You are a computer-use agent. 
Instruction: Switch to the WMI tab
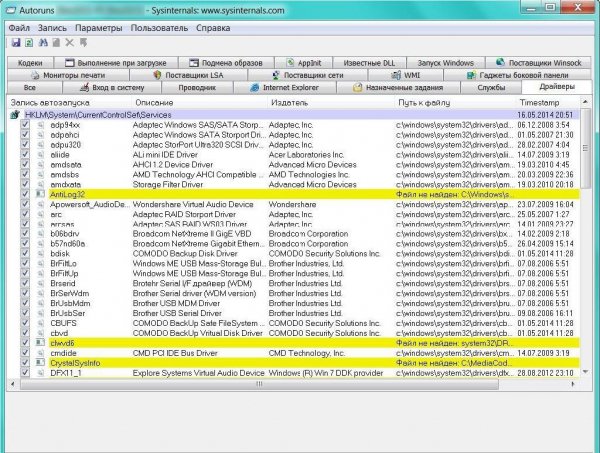click(406, 75)
